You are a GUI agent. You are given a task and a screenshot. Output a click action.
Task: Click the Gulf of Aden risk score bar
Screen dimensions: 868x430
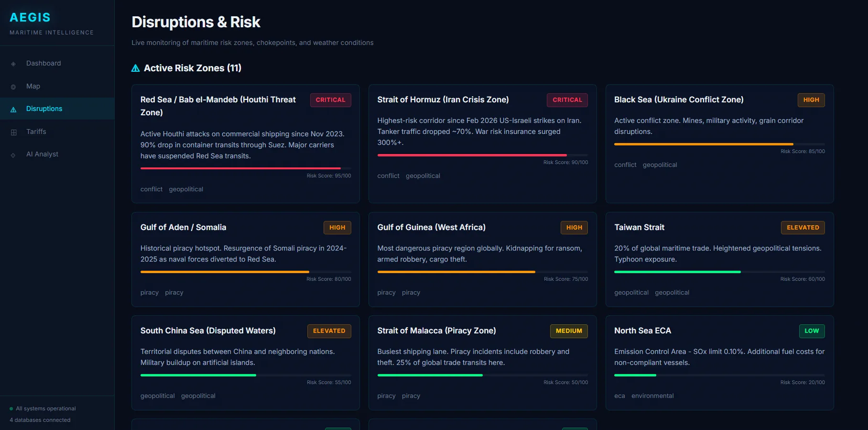pyautogui.click(x=246, y=272)
